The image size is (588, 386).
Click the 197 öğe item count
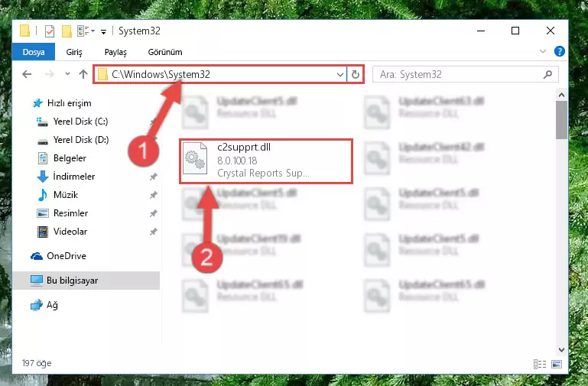[x=37, y=363]
